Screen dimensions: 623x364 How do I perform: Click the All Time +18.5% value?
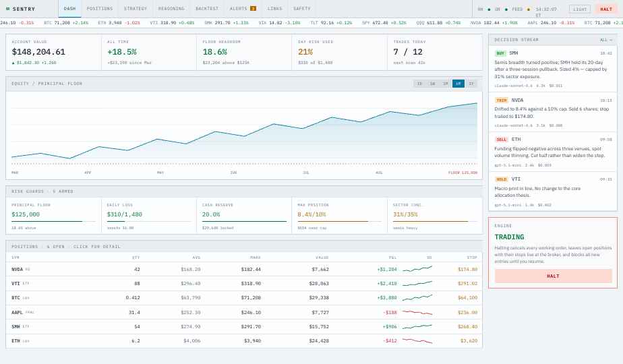click(122, 52)
